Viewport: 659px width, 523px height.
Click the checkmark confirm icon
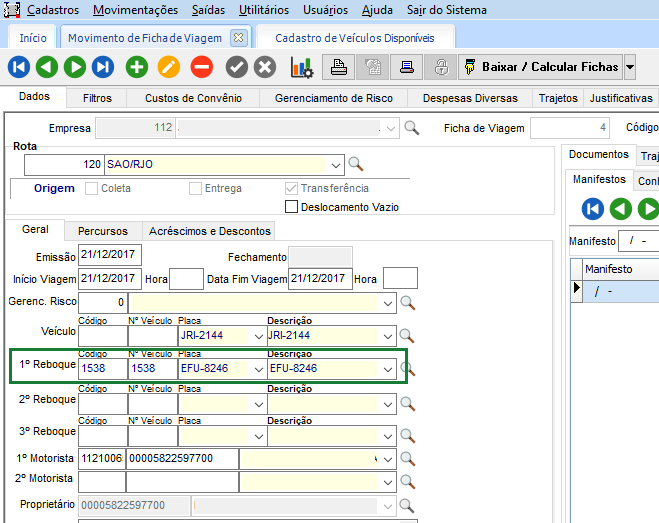(x=236, y=67)
